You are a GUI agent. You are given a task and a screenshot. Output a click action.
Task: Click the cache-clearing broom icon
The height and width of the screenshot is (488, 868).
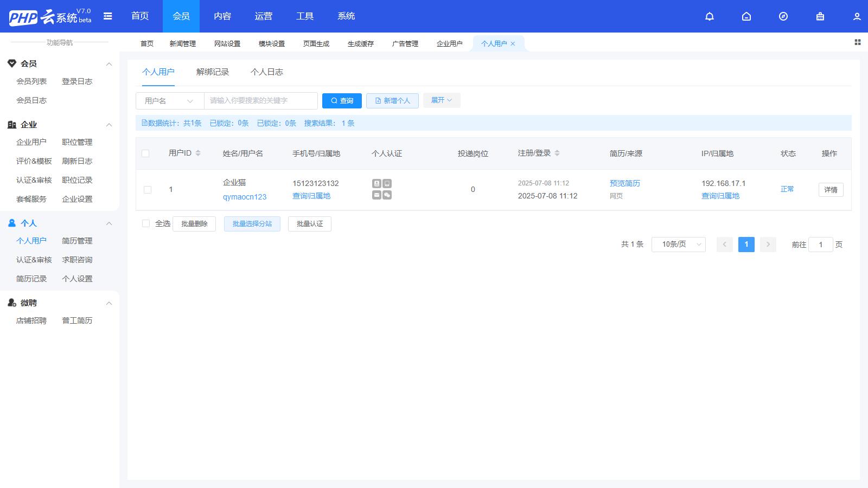820,16
